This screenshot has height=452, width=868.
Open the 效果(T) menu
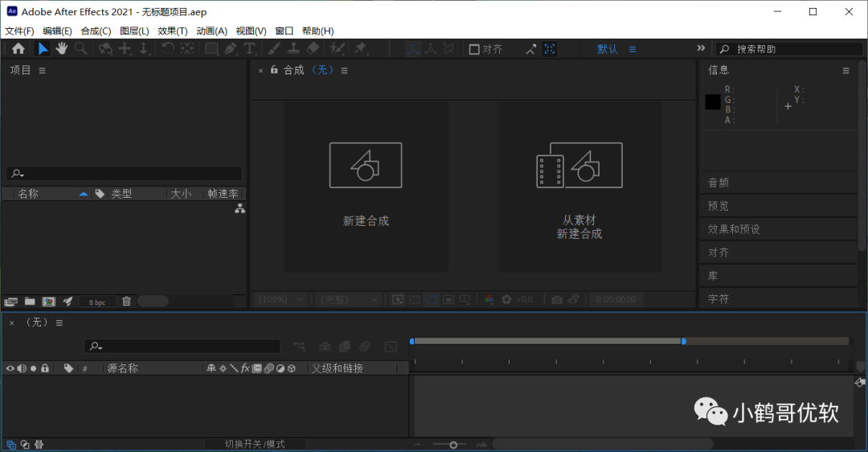[173, 31]
